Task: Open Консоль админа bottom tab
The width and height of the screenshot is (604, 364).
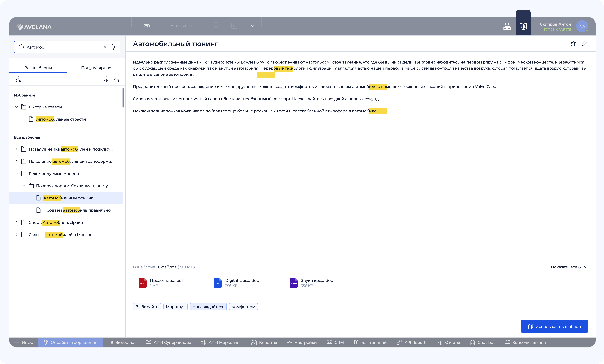Action: click(x=525, y=342)
